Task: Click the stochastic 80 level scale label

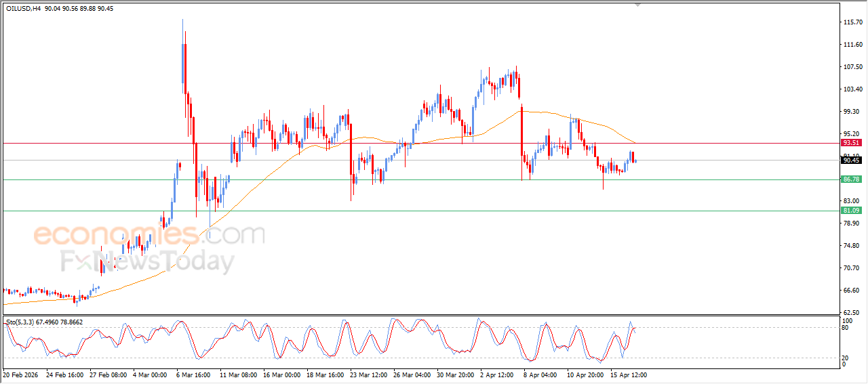Action: pyautogui.click(x=845, y=328)
